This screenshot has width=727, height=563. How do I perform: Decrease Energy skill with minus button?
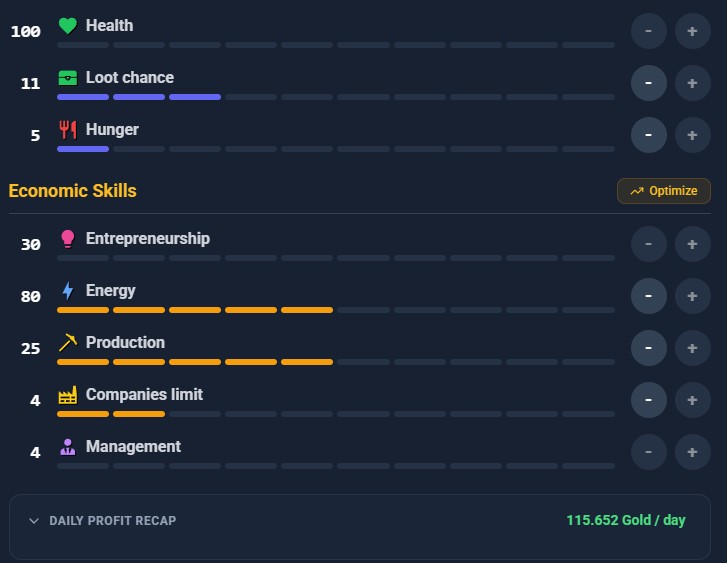coord(649,296)
